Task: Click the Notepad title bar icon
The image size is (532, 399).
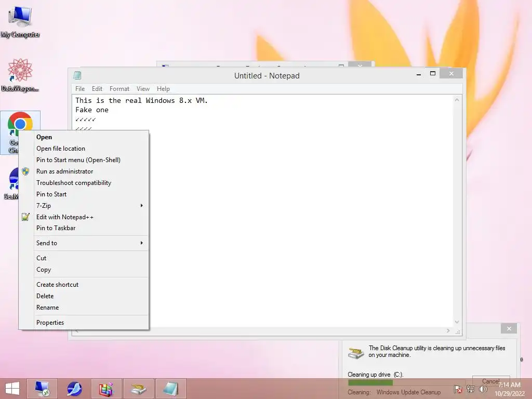Action: pos(77,75)
